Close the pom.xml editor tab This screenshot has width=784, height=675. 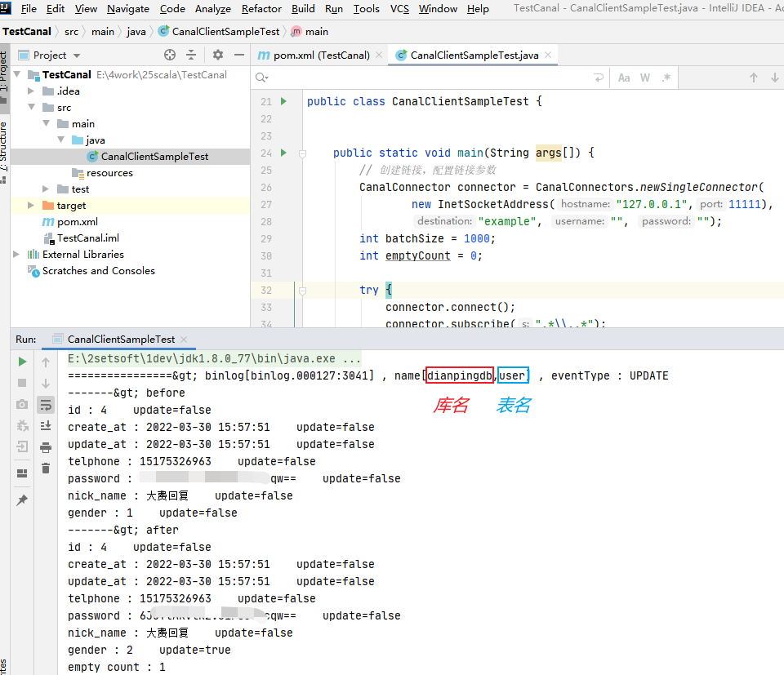coord(379,55)
